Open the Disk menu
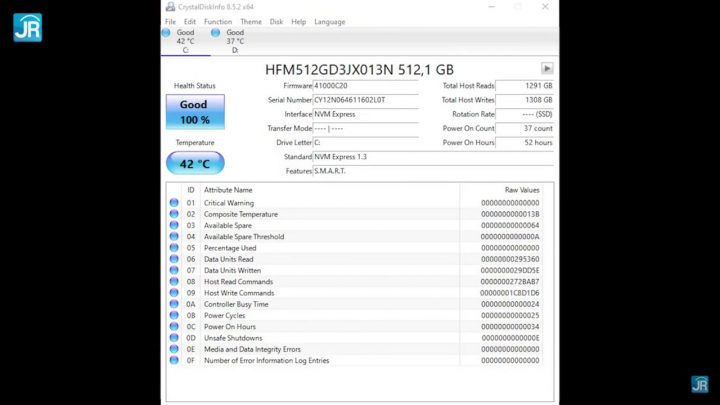The width and height of the screenshot is (720, 405). tap(276, 22)
